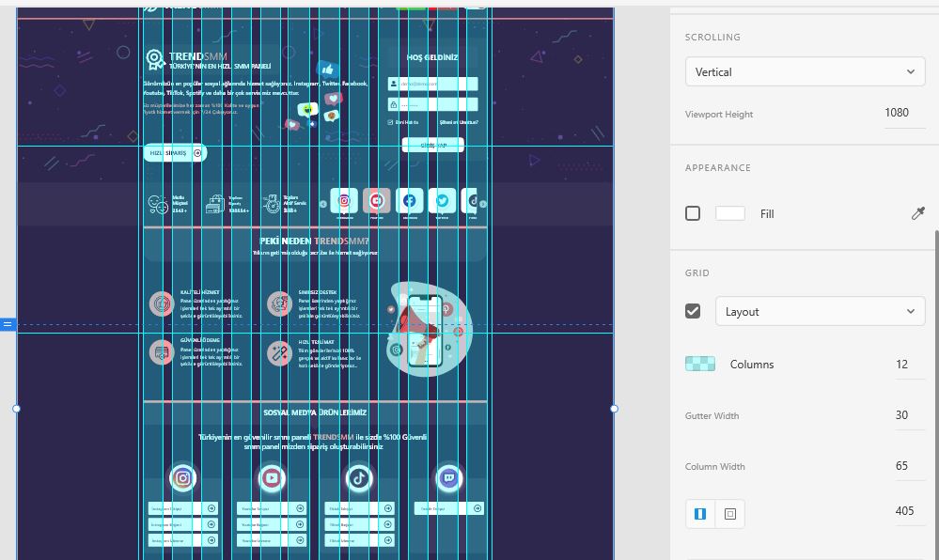Click the blue viewport height handle on the artboard edge
Screen dimensions: 939x560
pos(8,324)
